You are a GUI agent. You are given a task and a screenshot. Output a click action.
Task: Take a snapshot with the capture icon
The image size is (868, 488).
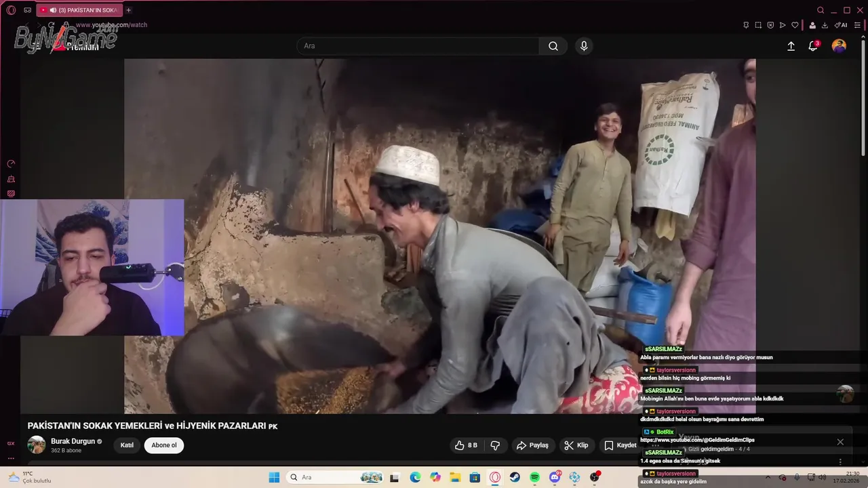point(758,25)
